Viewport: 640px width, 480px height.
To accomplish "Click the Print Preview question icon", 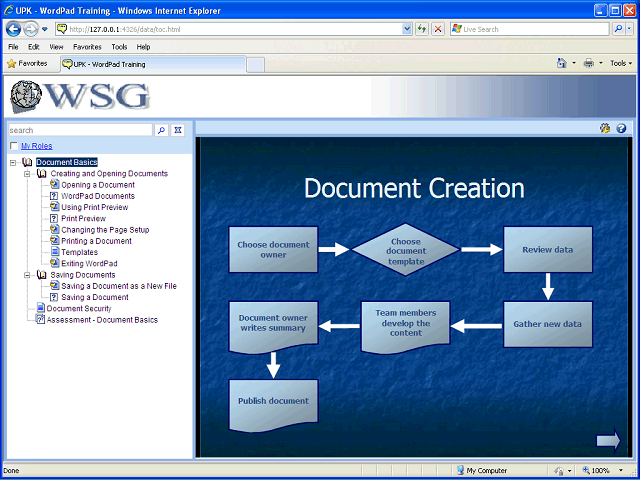I will coord(54,218).
